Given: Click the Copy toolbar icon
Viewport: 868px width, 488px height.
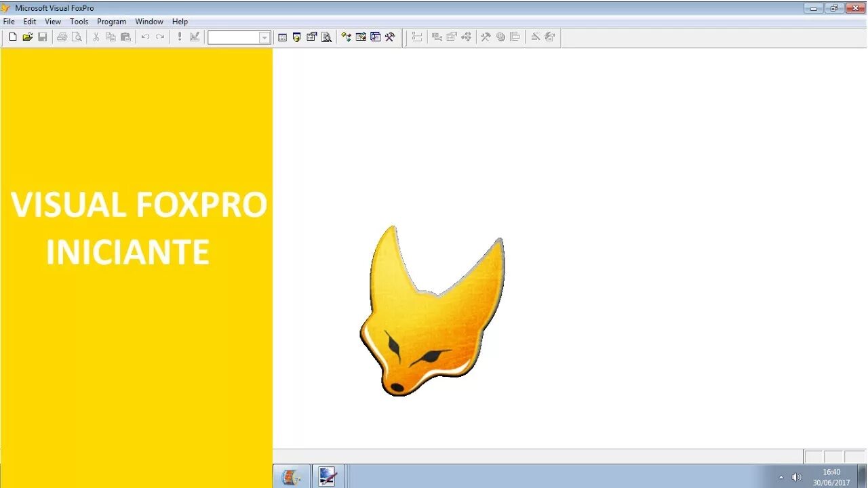Looking at the screenshot, I should (x=111, y=37).
